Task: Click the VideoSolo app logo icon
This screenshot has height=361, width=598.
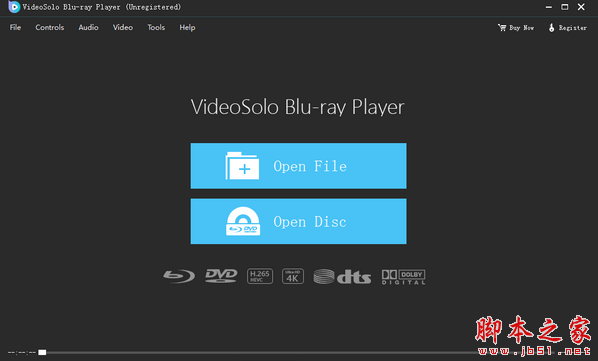Action: pyautogui.click(x=14, y=7)
